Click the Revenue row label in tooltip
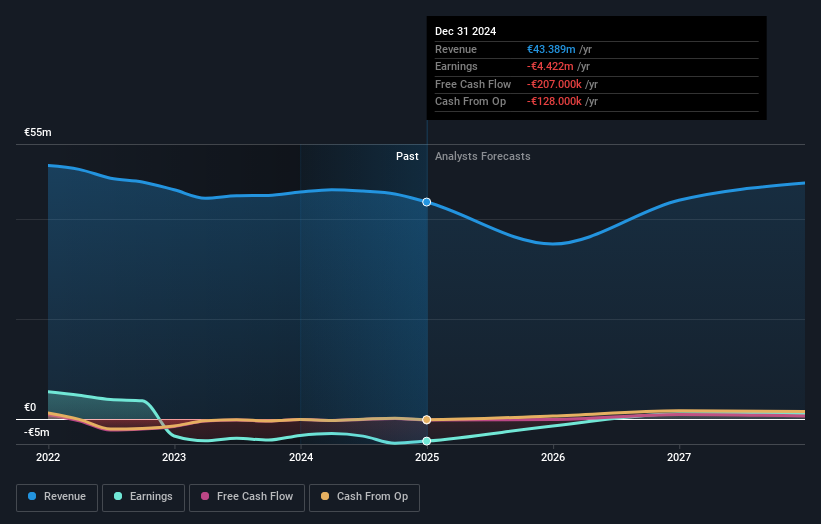This screenshot has width=821, height=524. pyautogui.click(x=456, y=49)
